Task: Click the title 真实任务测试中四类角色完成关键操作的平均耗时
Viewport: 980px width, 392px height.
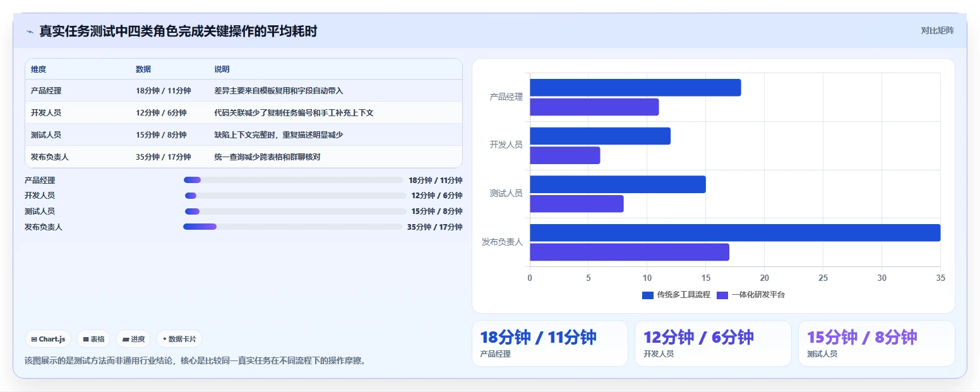Action: click(x=178, y=32)
